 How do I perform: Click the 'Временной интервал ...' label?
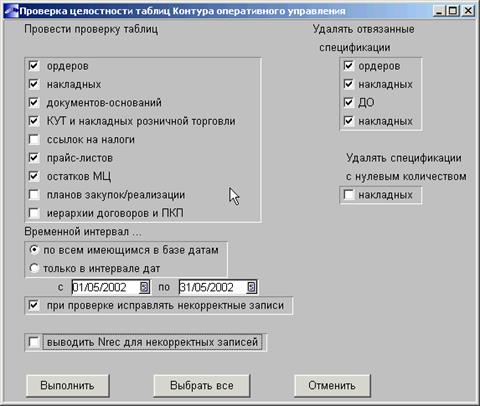coord(83,231)
